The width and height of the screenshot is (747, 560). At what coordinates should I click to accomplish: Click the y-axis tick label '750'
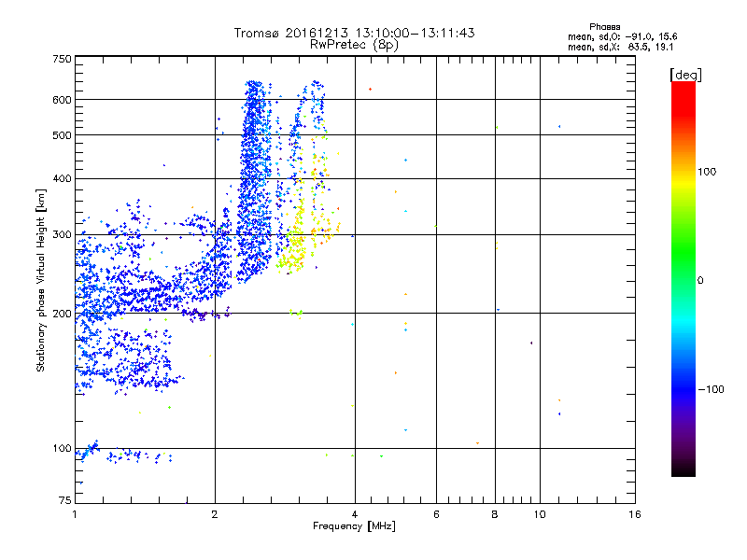point(62,59)
